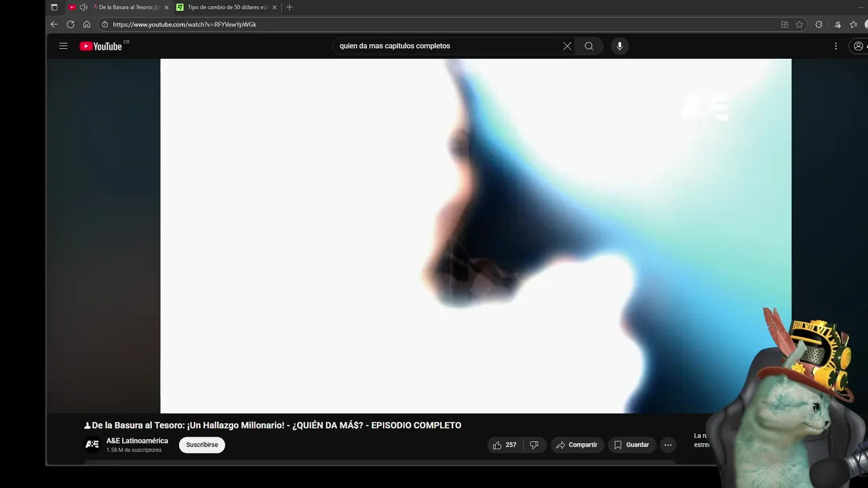Save video with the Guardar button
The image size is (868, 488).
[632, 445]
